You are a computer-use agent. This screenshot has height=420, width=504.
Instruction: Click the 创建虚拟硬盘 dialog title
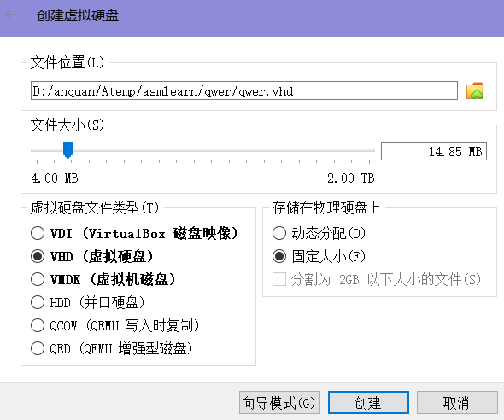(x=78, y=15)
